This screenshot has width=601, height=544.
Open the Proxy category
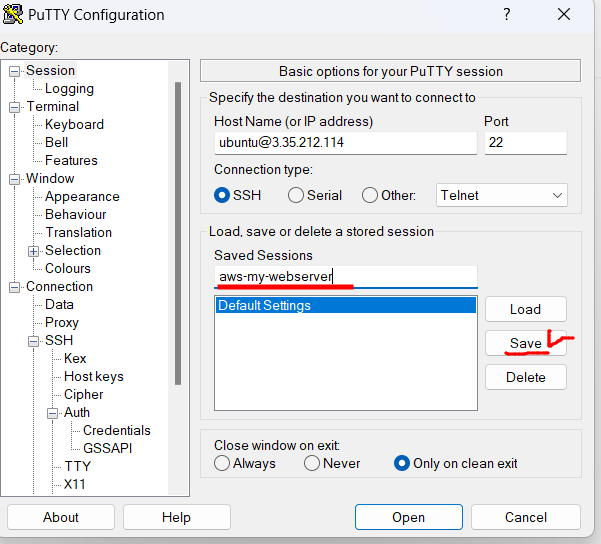click(62, 323)
